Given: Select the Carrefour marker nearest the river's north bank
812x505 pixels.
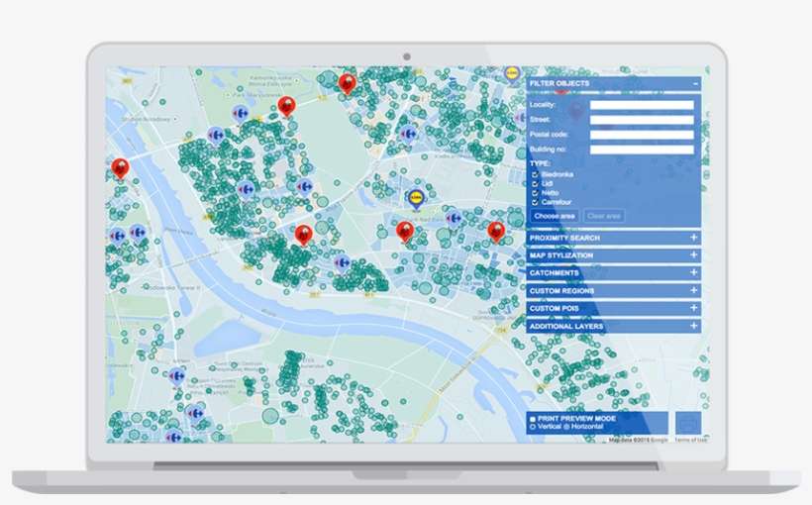Looking at the screenshot, I should click(x=342, y=263).
